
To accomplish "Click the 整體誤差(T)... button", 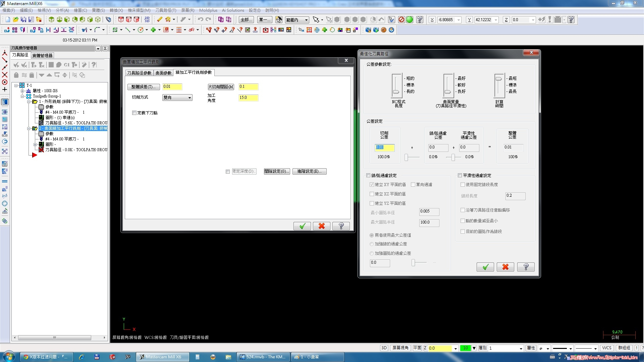I will point(143,87).
